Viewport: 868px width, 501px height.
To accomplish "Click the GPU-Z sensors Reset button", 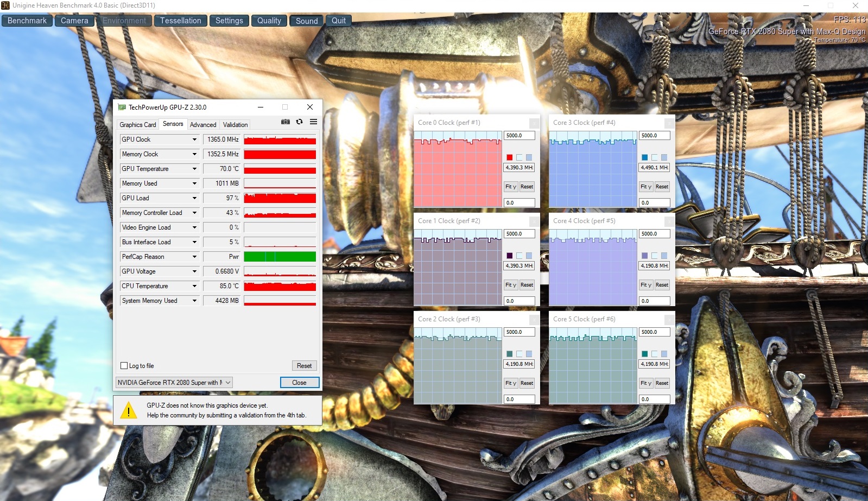I will (304, 366).
